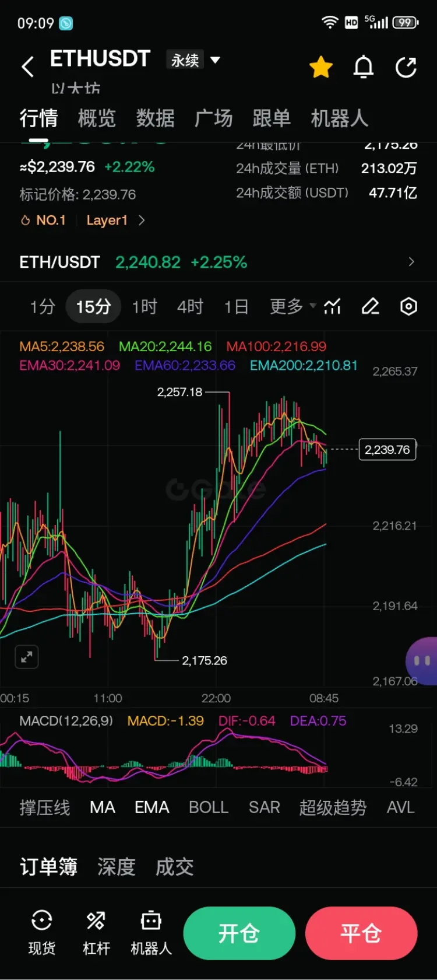This screenshot has height=980, width=437.
Task: Tap the DIF:-0.64 value
Action: [246, 721]
